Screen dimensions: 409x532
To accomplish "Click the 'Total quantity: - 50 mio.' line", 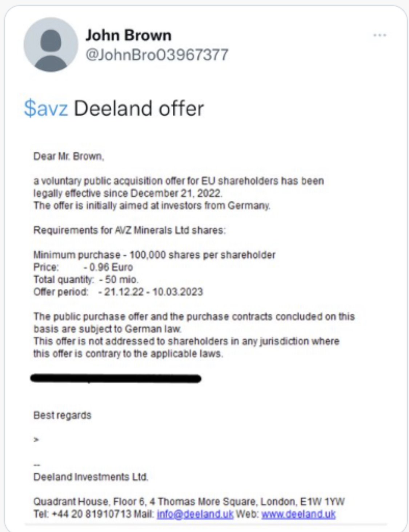I will pos(86,280).
